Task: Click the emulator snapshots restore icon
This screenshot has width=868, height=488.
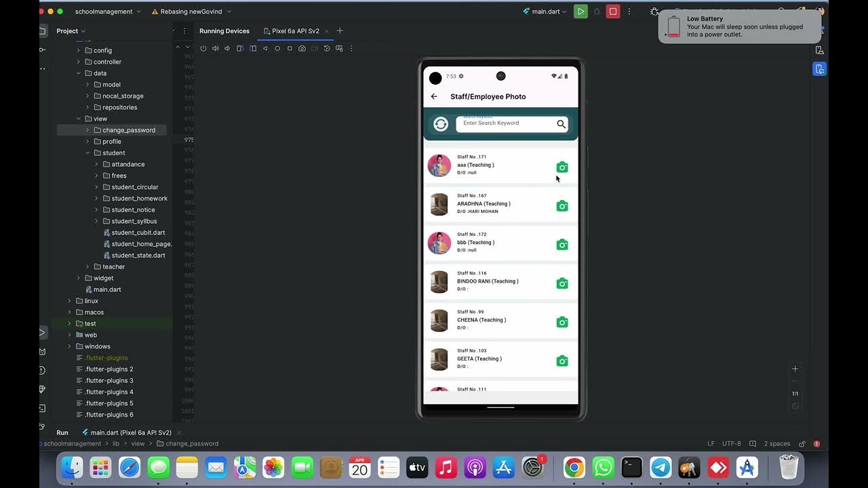Action: [326, 49]
